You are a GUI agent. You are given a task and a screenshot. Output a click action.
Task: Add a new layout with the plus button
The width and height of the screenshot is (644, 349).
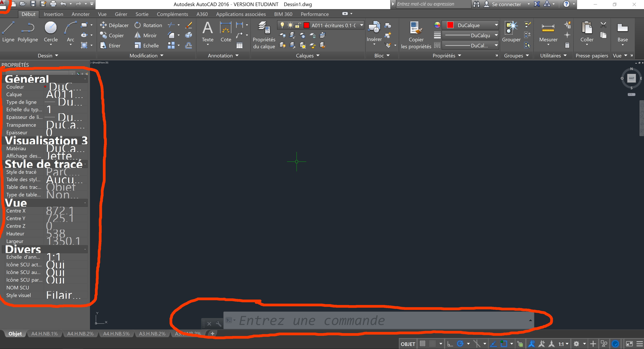[212, 333]
